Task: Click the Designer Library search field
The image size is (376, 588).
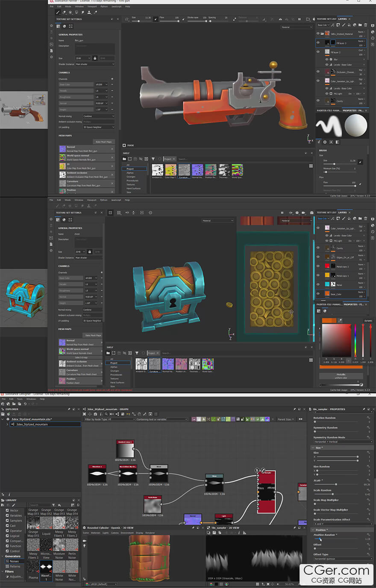Action: pyautogui.click(x=40, y=505)
